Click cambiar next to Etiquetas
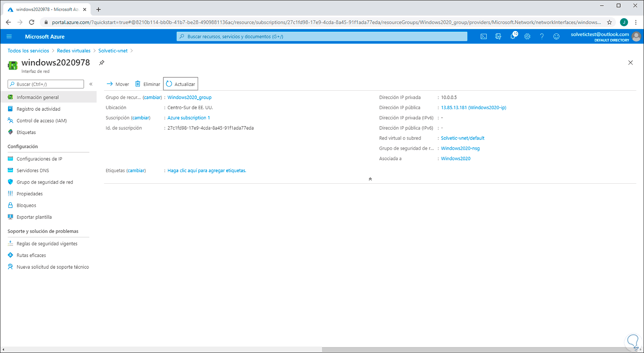Screen dimensions: 644x353 point(136,171)
